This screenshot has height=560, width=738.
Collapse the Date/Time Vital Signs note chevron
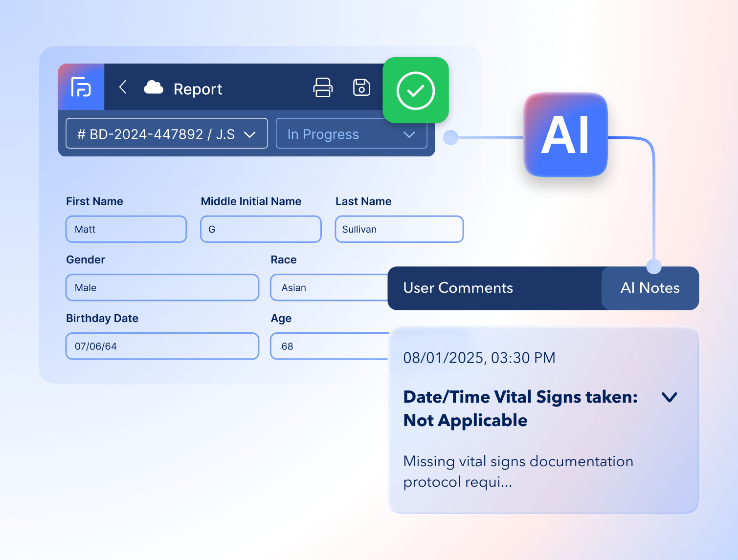(x=669, y=397)
